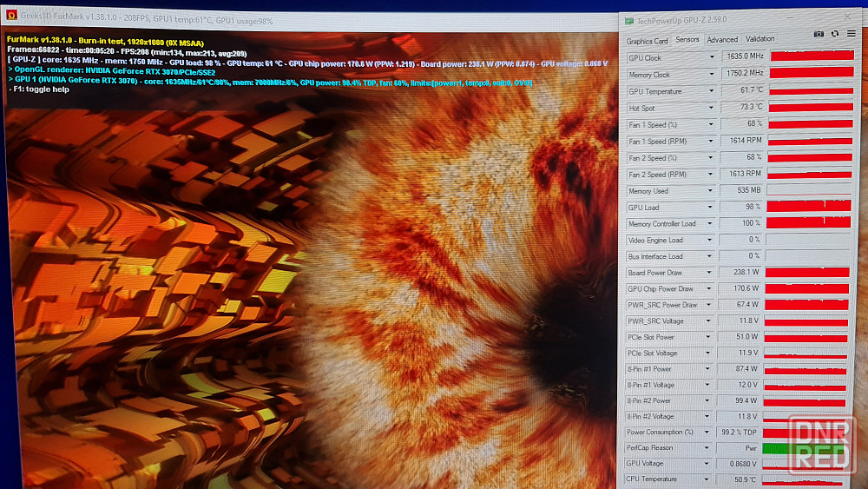Click the Board Power Draw history graph

pos(807,272)
